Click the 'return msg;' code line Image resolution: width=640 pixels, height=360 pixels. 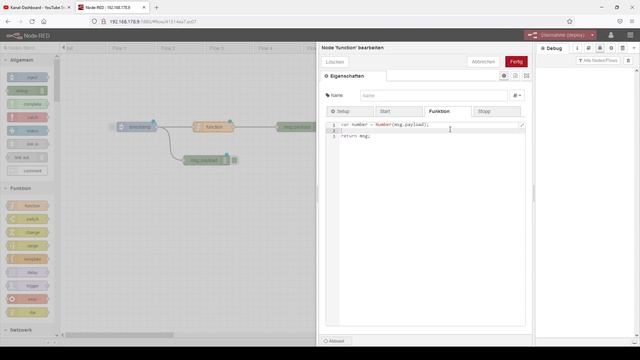click(x=355, y=136)
